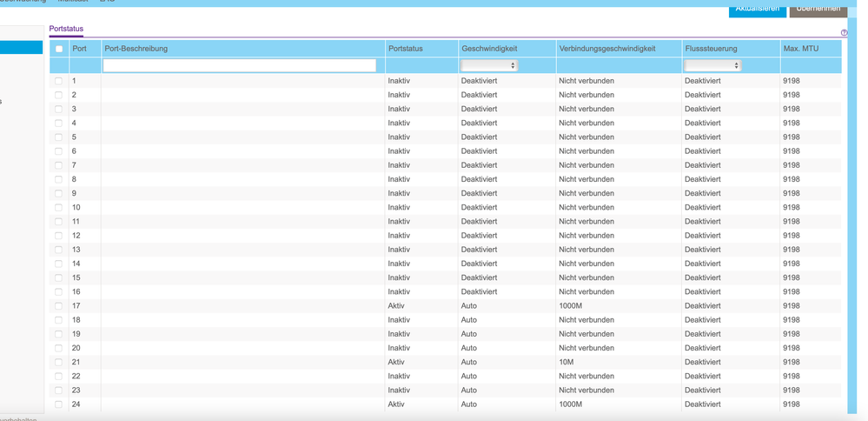Screen dimensions: 868x421
Task: Expand the Flusssteuerung dropdown
Action: (712, 65)
